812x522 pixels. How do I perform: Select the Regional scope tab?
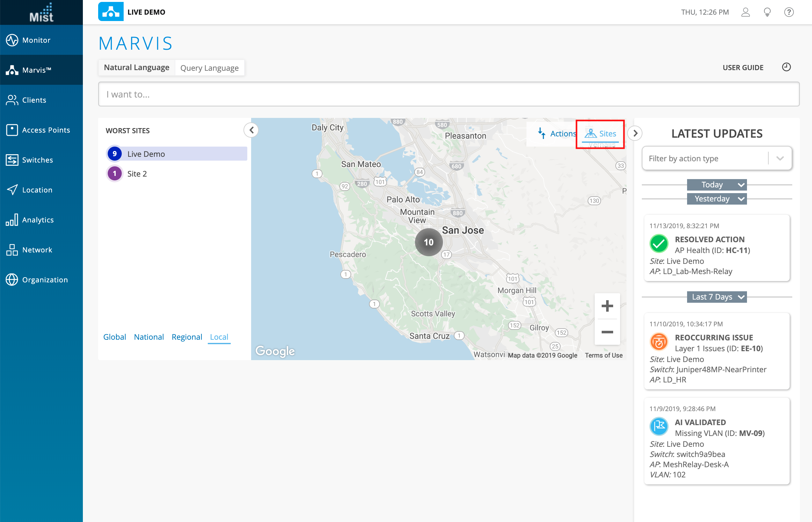tap(187, 337)
